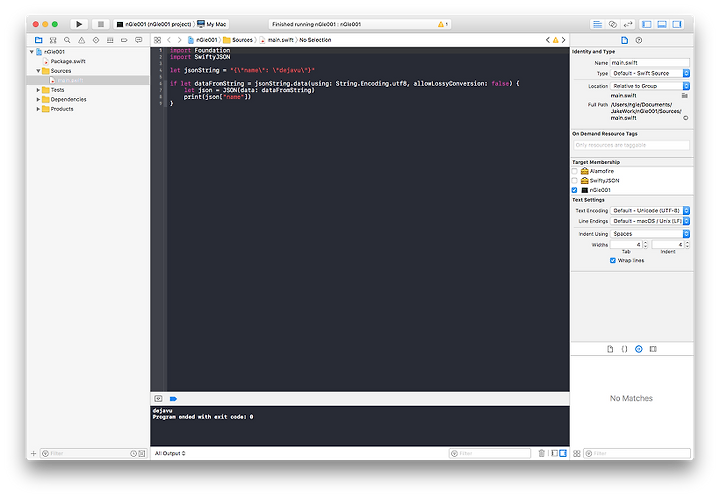The height and width of the screenshot is (498, 720).
Task: Open the All Output selector
Action: coord(170,453)
